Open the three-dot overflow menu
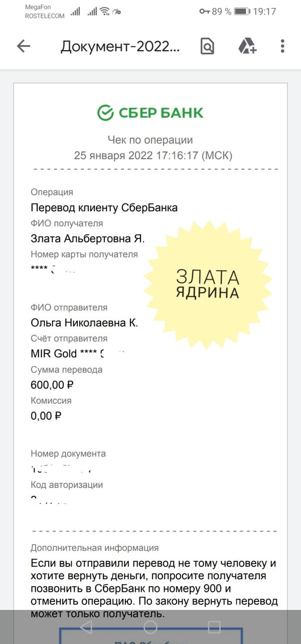 point(282,46)
